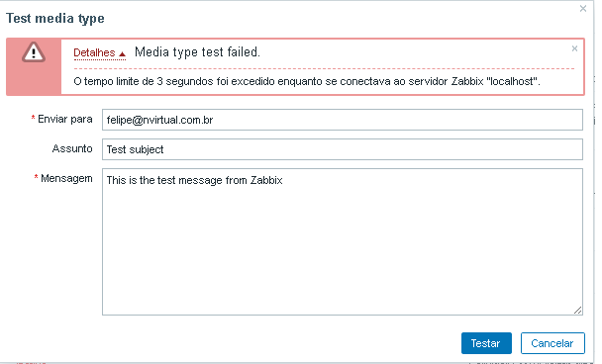The width and height of the screenshot is (602, 364).
Task: Close the Test media type dialog
Action: tap(583, 9)
